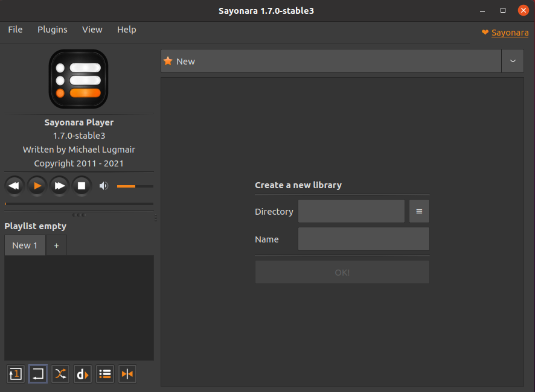
Task: Click the previous track button
Action: tap(14, 186)
